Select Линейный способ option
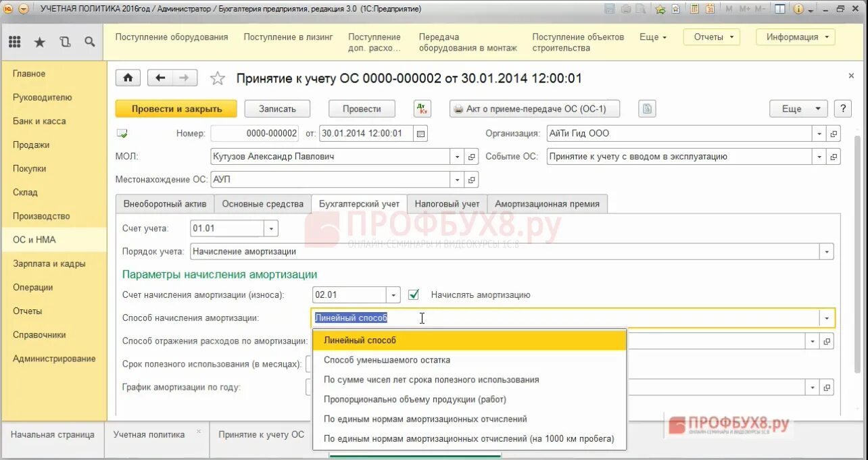This screenshot has width=868, height=460. [469, 340]
